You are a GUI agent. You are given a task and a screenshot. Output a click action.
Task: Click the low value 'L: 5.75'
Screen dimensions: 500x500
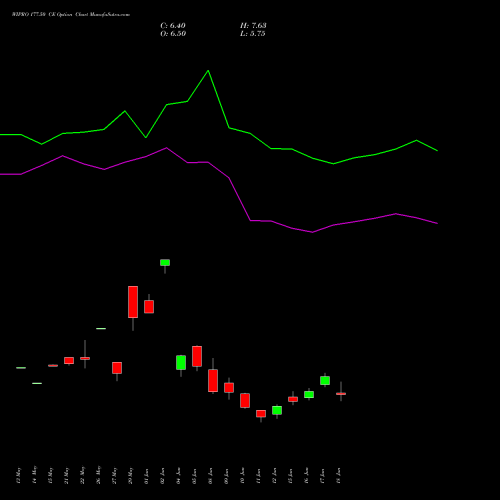pyautogui.click(x=253, y=34)
